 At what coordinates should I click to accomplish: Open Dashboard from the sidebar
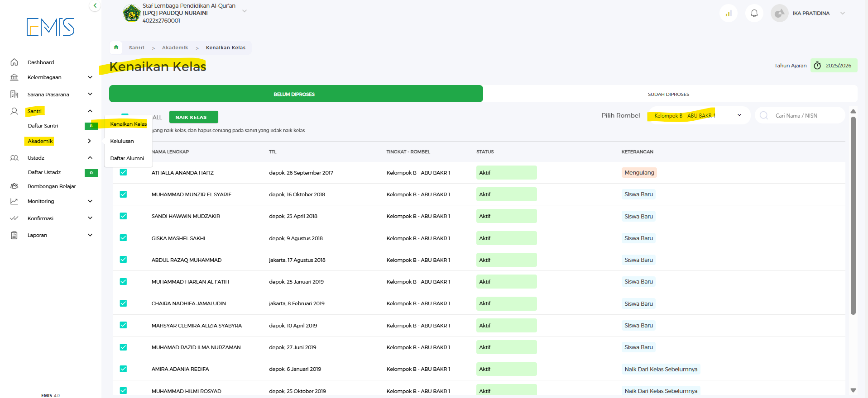[41, 62]
